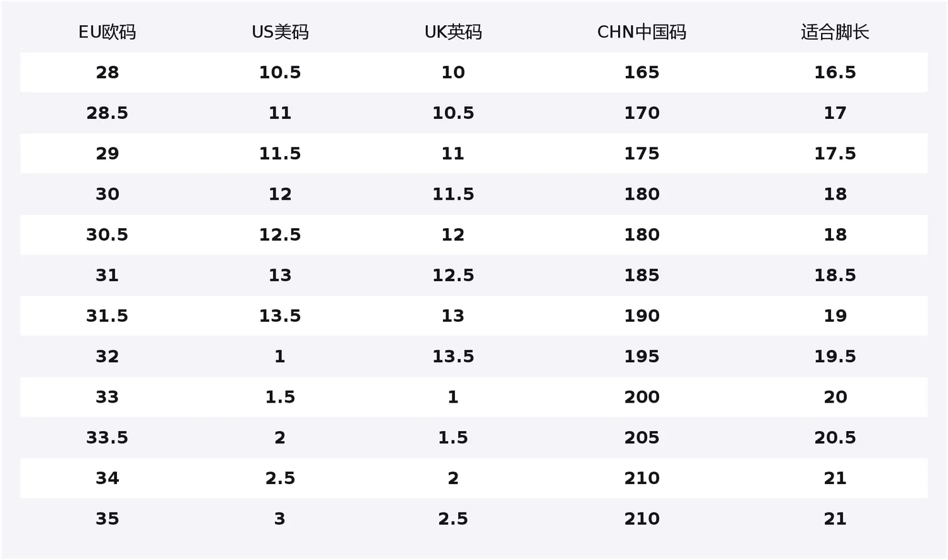Select CHN 205 cell
This screenshot has height=560, width=948.
(641, 437)
